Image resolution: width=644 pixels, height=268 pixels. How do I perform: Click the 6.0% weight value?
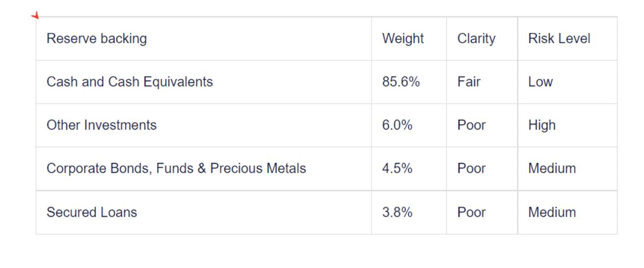(397, 125)
